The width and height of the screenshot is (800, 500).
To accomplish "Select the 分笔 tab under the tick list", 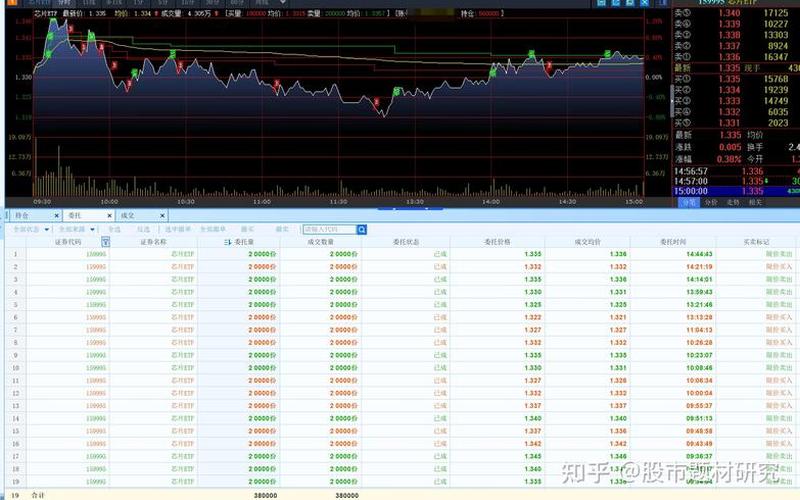I will pos(689,203).
